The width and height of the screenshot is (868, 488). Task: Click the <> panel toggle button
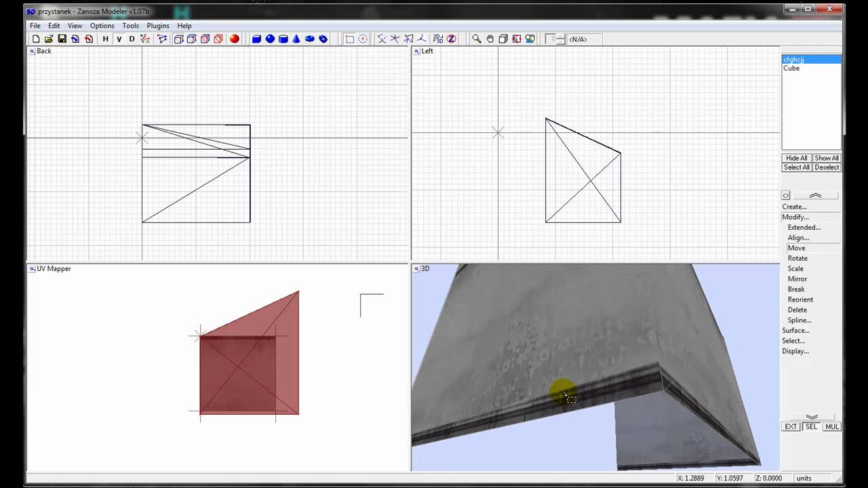[x=786, y=195]
